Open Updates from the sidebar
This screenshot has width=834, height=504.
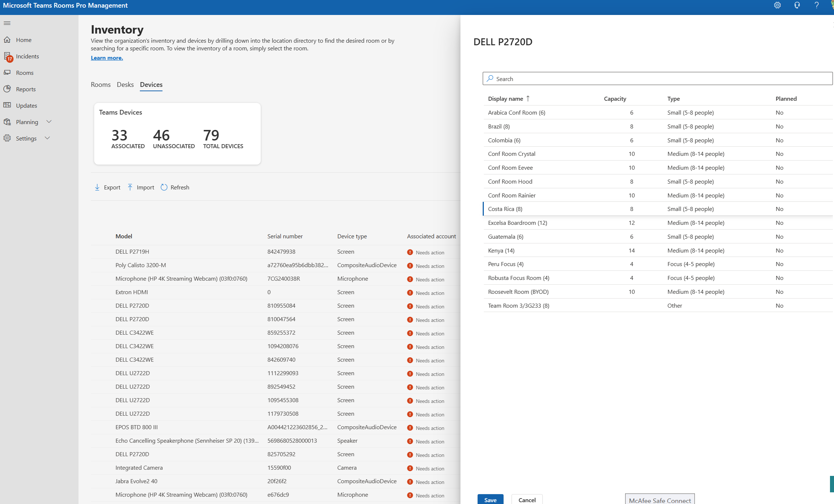[x=27, y=105]
